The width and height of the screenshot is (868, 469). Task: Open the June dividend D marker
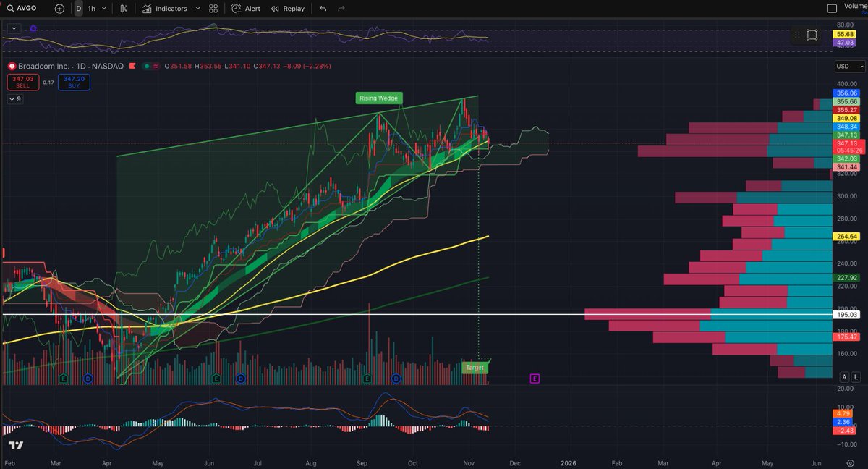[241, 379]
